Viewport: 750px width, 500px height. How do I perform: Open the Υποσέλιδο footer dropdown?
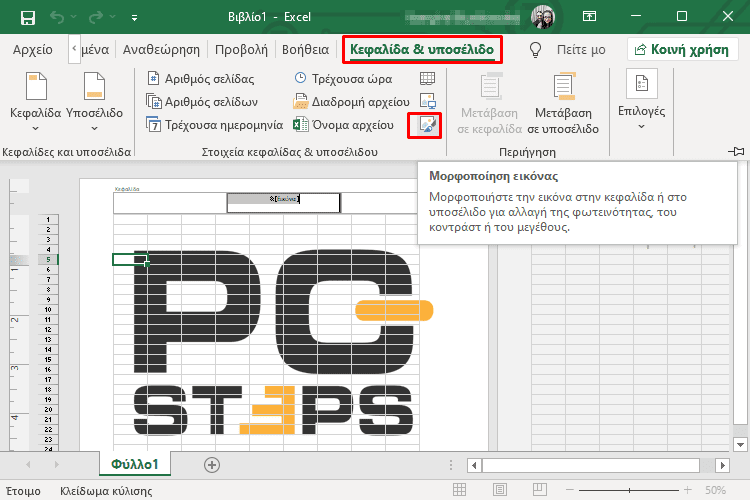tap(94, 101)
